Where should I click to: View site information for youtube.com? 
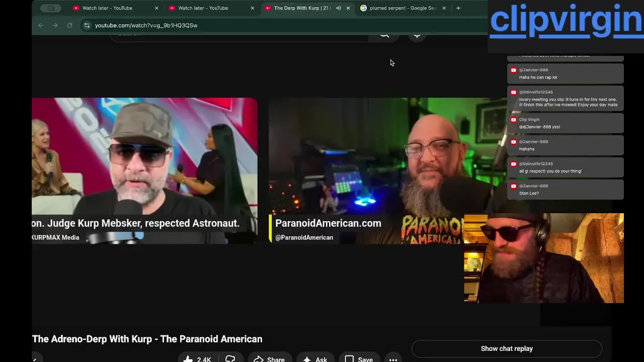click(x=87, y=25)
